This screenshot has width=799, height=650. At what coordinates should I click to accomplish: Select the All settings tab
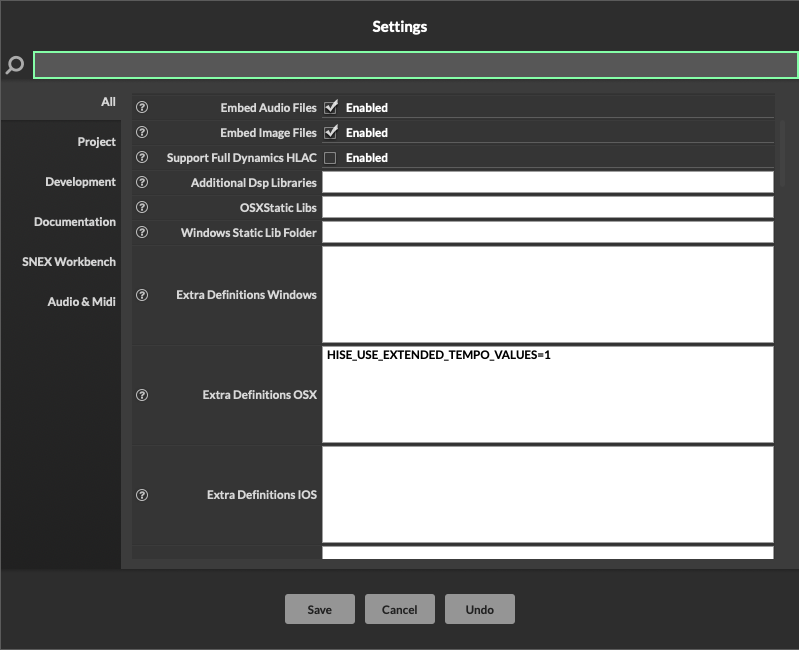(61, 102)
